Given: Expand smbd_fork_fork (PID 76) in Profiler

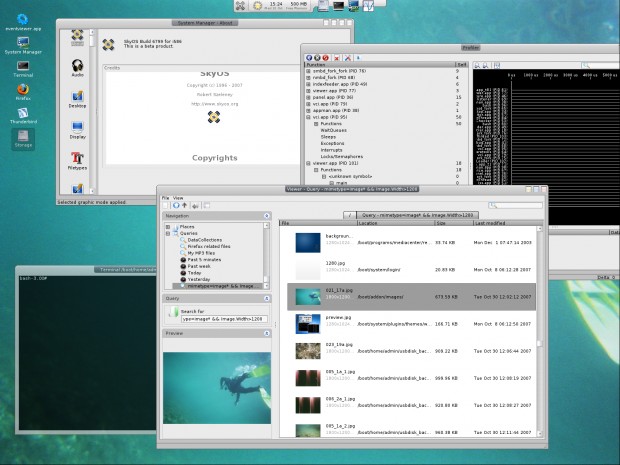Looking at the screenshot, I should point(308,71).
